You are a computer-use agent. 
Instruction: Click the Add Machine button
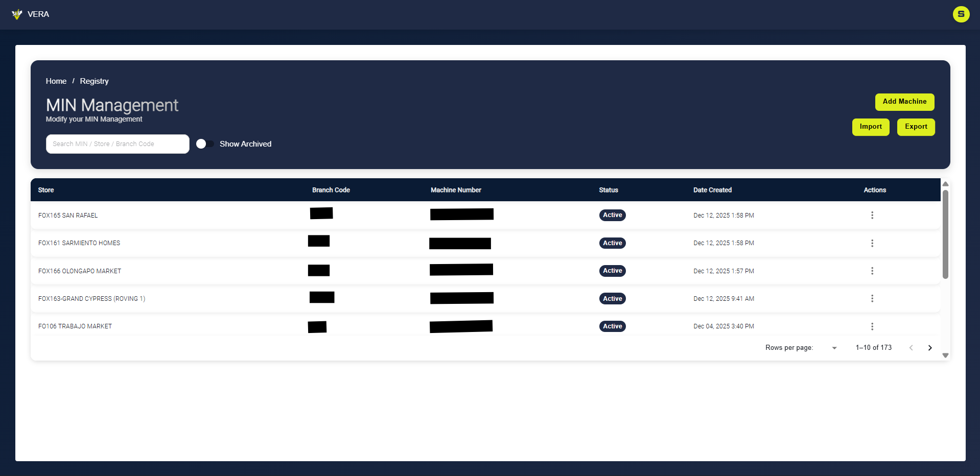click(904, 102)
